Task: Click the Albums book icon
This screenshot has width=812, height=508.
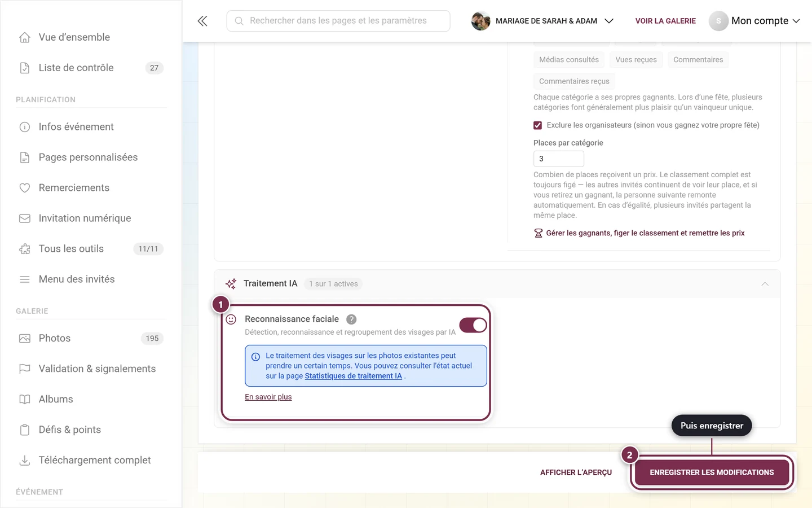Action: coord(25,400)
